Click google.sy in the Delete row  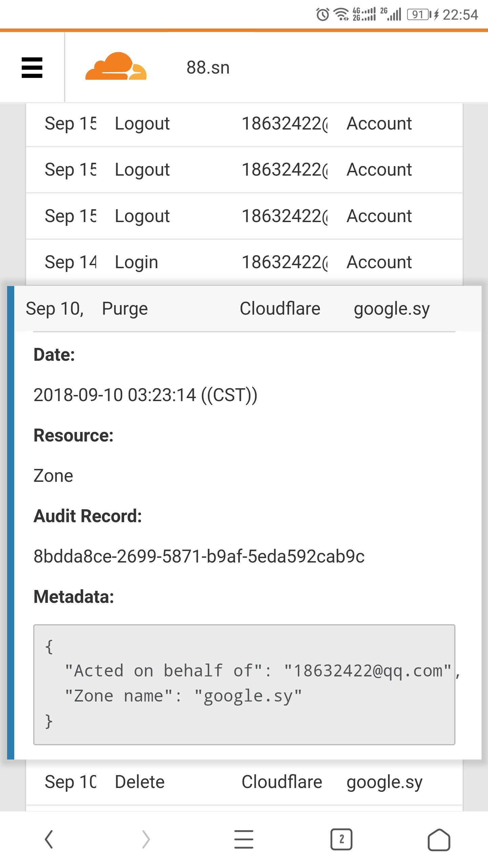point(384,783)
